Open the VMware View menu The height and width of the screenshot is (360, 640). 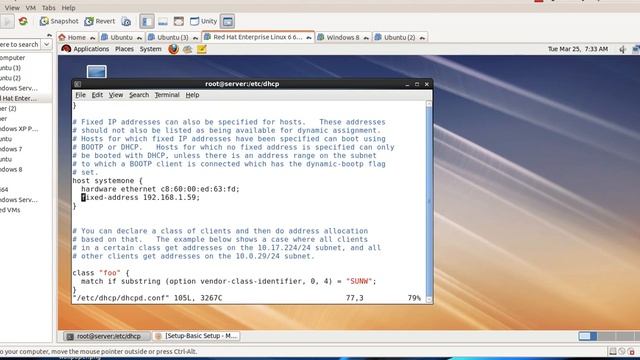tap(12, 8)
